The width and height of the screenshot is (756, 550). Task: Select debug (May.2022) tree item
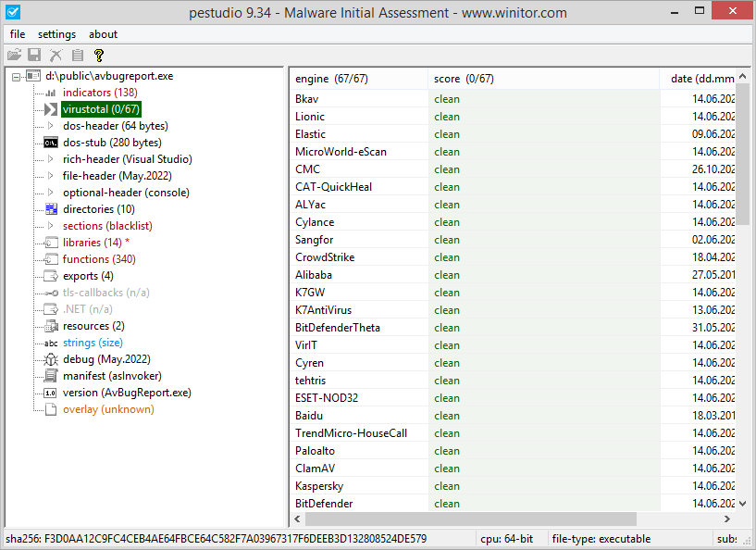[107, 359]
